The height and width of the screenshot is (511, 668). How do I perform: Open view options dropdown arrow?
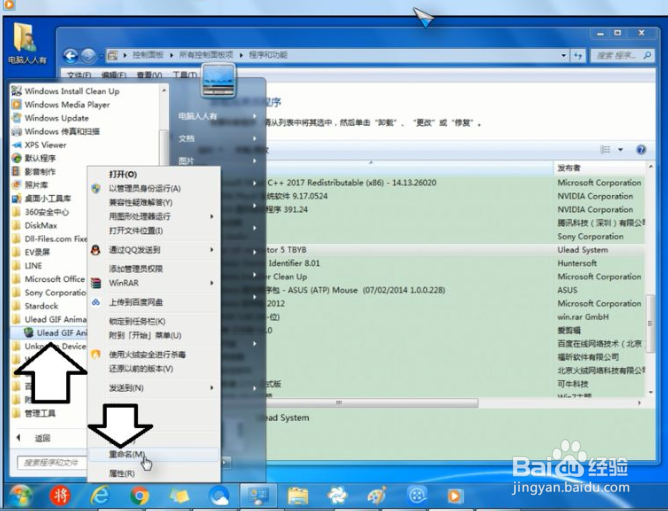(x=620, y=150)
